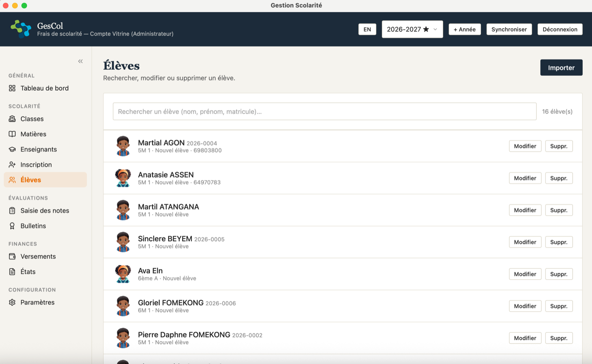Viewport: 592px width, 364px height.
Task: Open the 2026-2027 school year dropdown
Action: (412, 29)
